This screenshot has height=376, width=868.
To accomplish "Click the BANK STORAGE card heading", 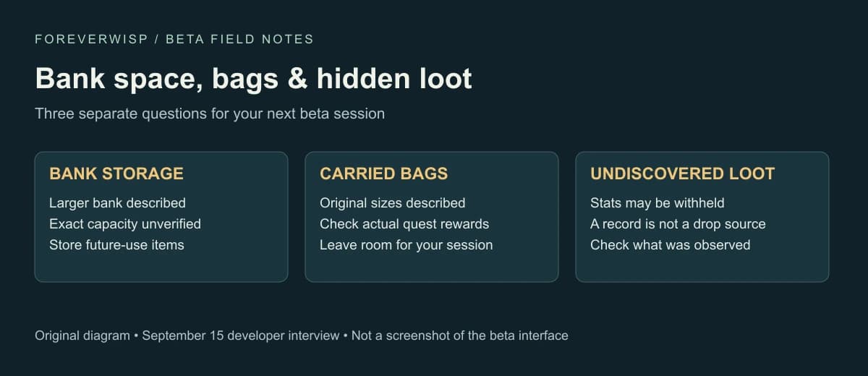I will coord(116,174).
